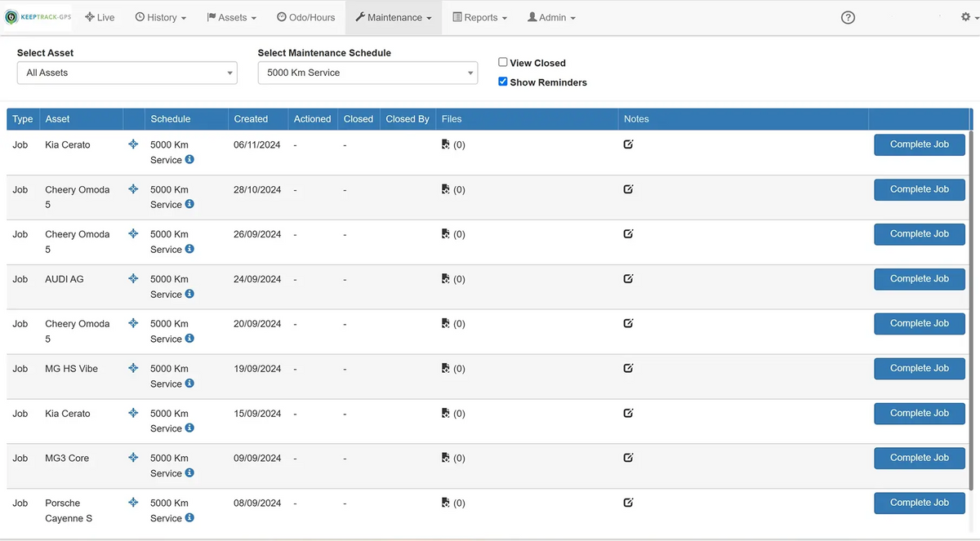
Task: Locate the AUDI AG asset icon
Action: (x=133, y=279)
